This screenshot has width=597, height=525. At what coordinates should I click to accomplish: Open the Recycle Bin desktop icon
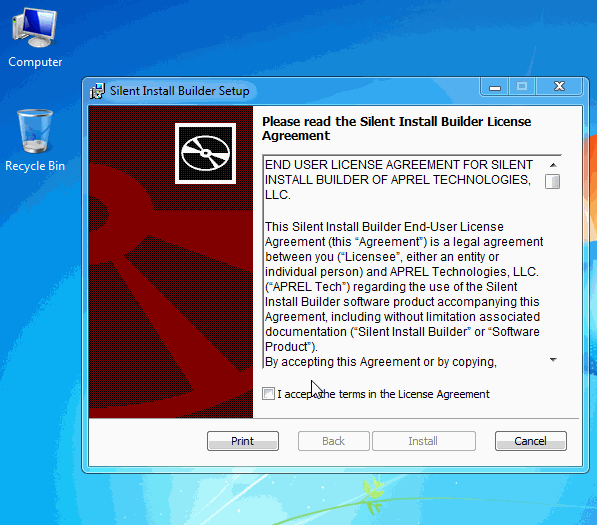click(35, 140)
